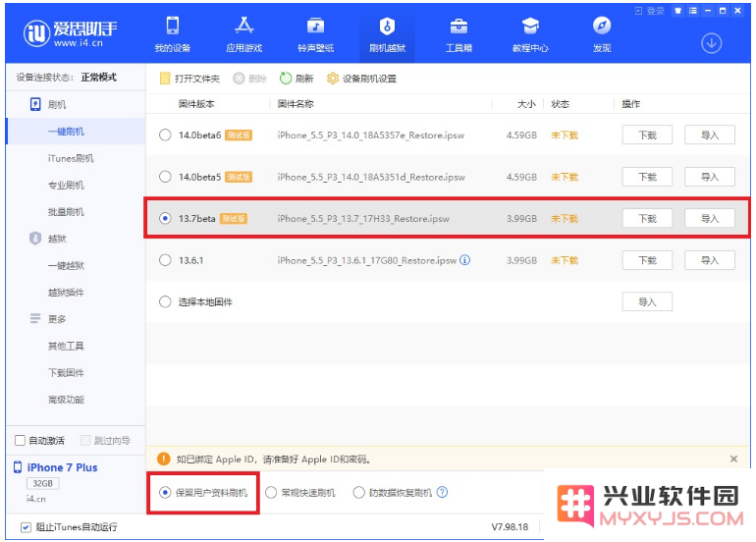Open 设备刷机设置 flash settings
Viewport: 756px width, 542px height.
361,79
